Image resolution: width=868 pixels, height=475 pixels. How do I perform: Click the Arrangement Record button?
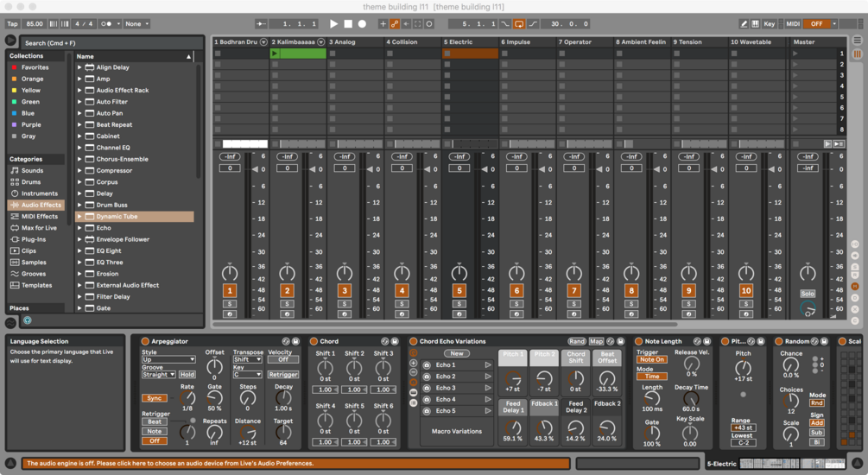(x=362, y=24)
